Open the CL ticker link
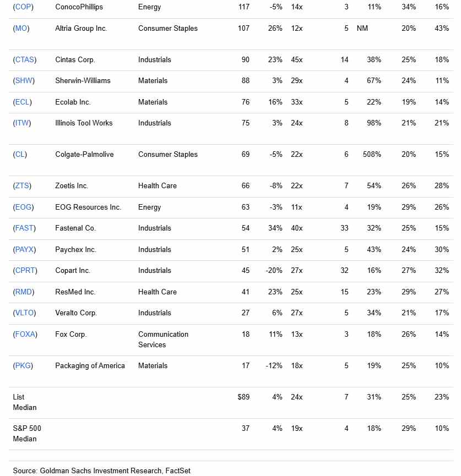The height and width of the screenshot is (476, 461). [x=20, y=154]
